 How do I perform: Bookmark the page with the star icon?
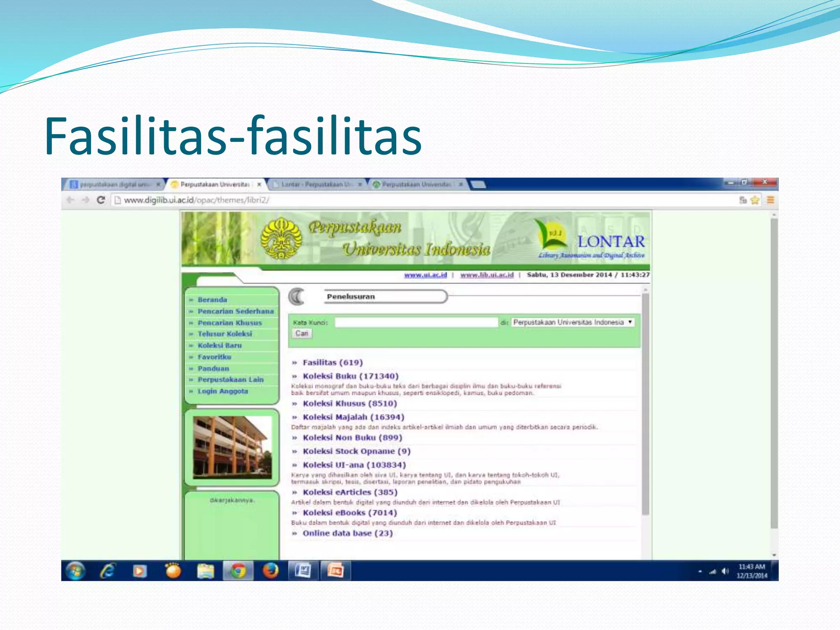click(x=755, y=200)
